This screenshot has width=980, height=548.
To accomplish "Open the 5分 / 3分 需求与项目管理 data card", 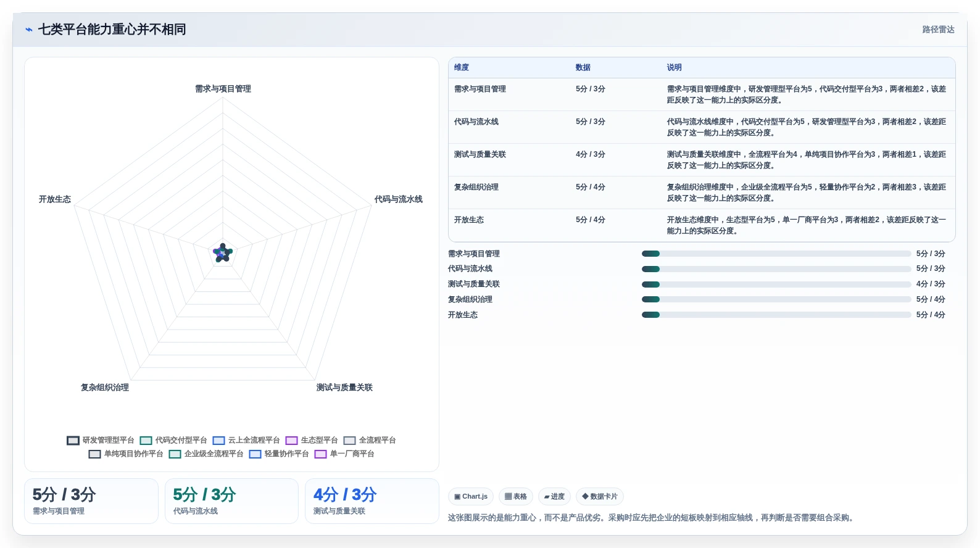I will pyautogui.click(x=91, y=501).
